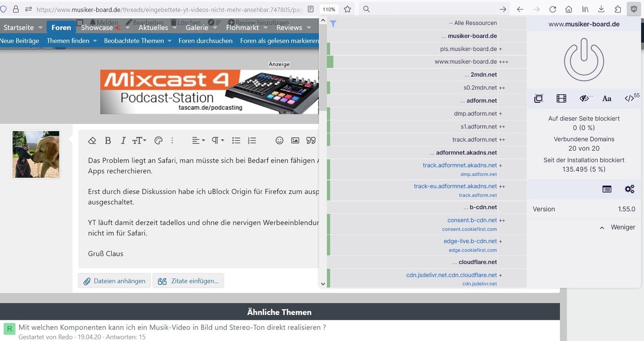Toggle popup blocking in uBlock panel
This screenshot has width=644, height=341.
point(538,99)
